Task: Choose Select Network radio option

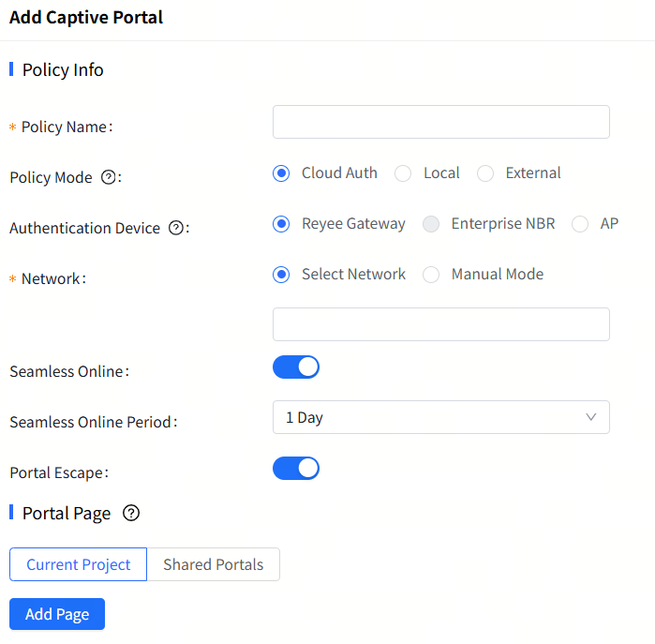Action: pyautogui.click(x=280, y=275)
